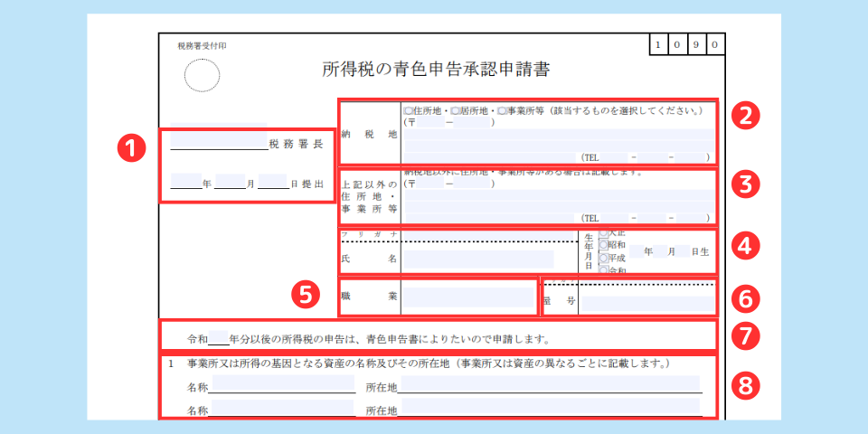
Task: Click the red number 2 marker
Action: point(746,117)
